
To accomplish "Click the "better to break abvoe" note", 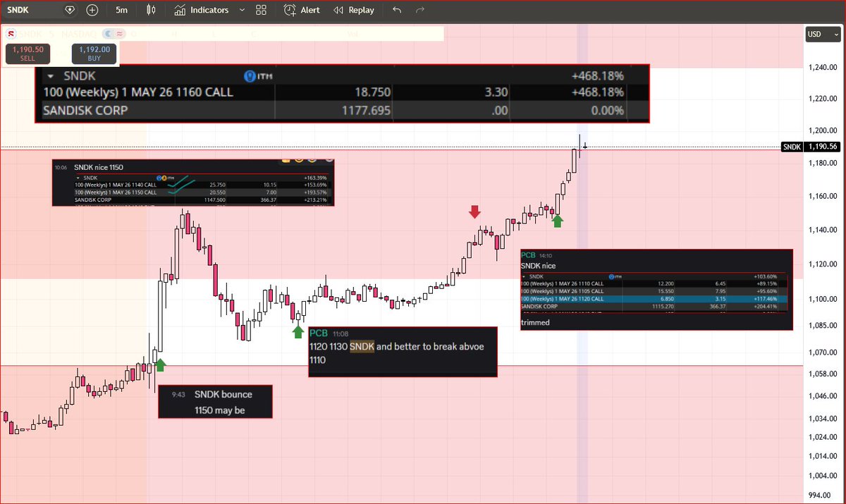I will coord(431,347).
